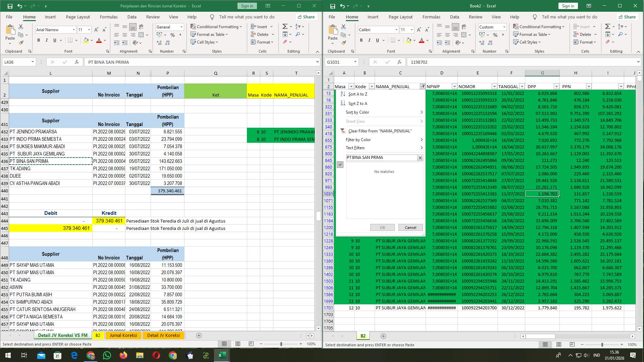The width and height of the screenshot is (644, 362).
Task: Open Conditional Formatting options
Action: click(x=216, y=26)
